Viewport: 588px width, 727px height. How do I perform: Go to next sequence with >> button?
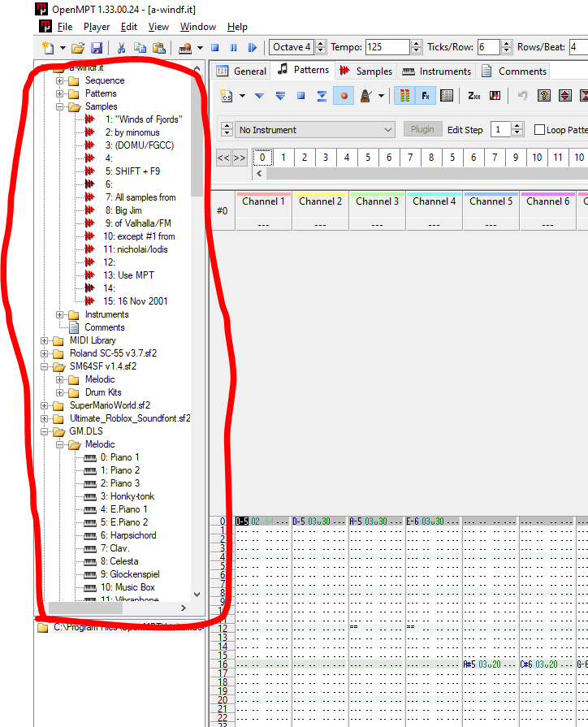(x=240, y=158)
